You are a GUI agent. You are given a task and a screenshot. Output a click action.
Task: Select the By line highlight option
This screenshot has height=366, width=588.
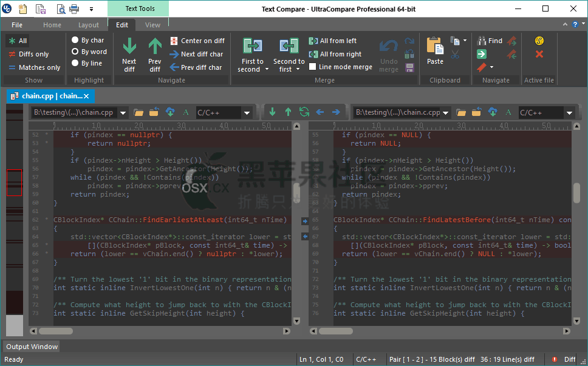pyautogui.click(x=87, y=63)
